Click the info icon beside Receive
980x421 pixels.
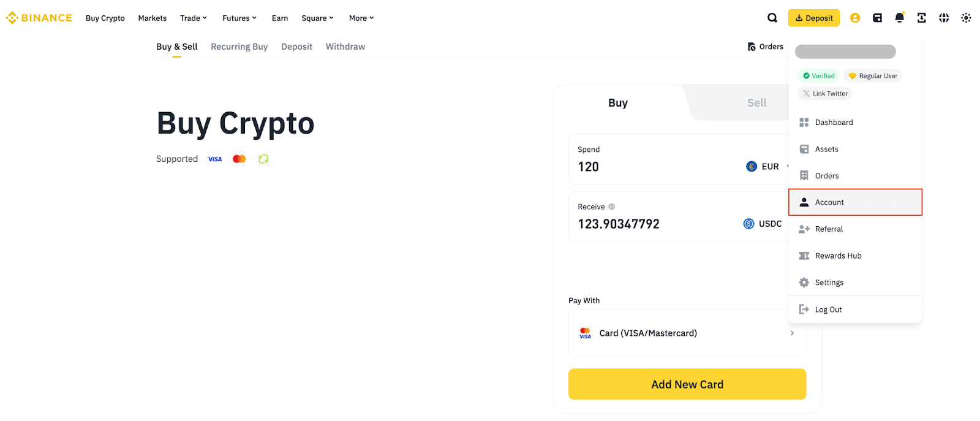click(612, 207)
